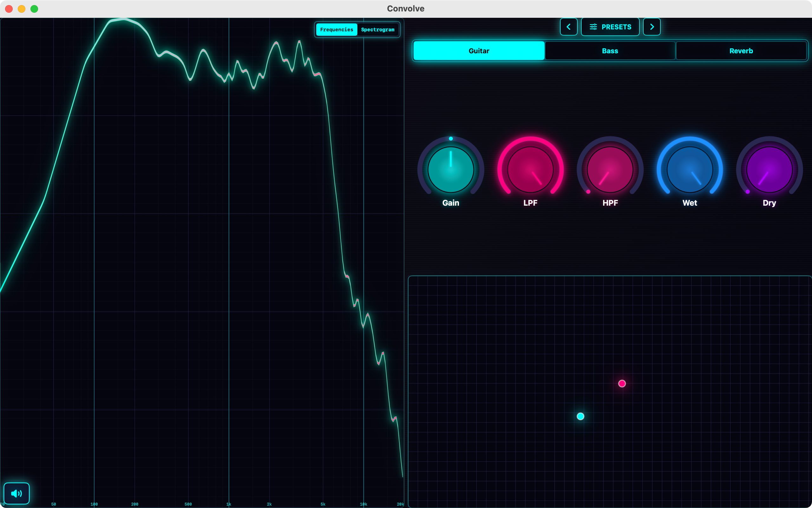Select the Bass tab
Image resolution: width=812 pixels, height=508 pixels.
click(x=610, y=51)
